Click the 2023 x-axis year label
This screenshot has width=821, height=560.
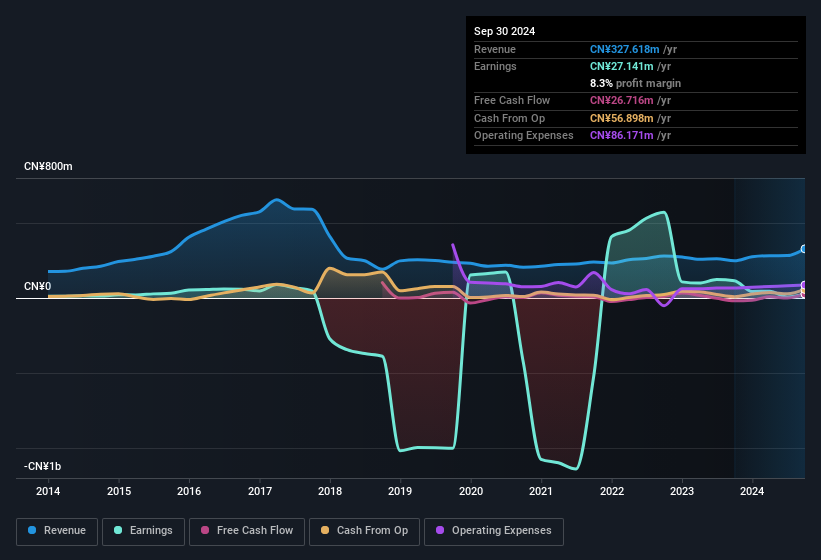tap(682, 491)
